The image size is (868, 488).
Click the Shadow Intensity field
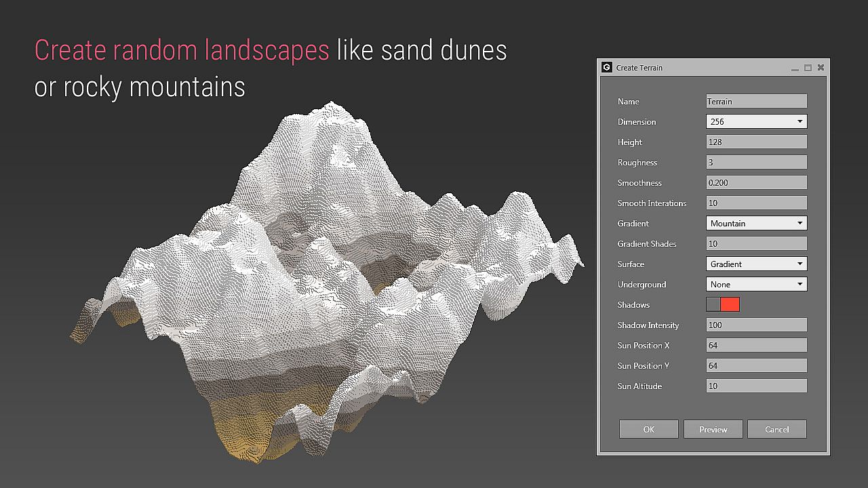[756, 325]
